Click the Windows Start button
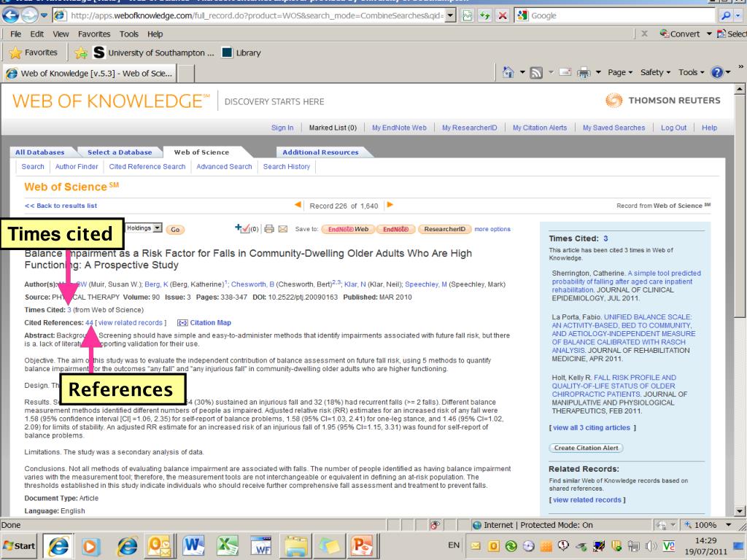 (x=18, y=545)
